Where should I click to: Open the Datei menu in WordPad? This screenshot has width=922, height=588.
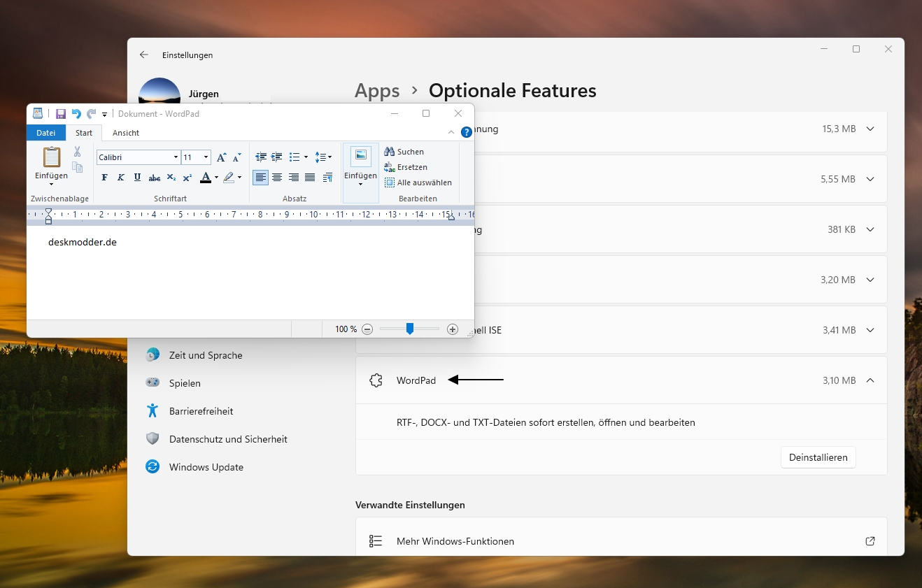coord(46,133)
